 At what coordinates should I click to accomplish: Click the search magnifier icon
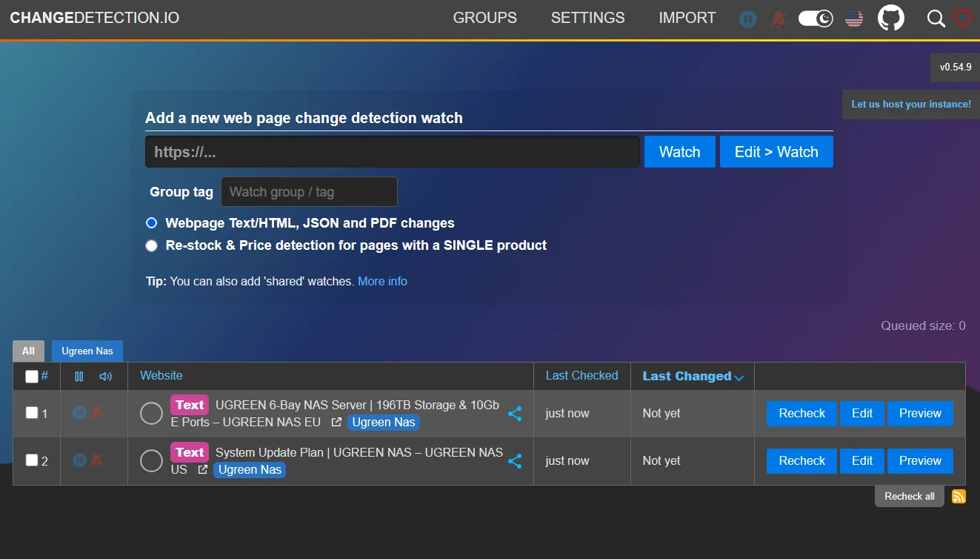pyautogui.click(x=936, y=19)
